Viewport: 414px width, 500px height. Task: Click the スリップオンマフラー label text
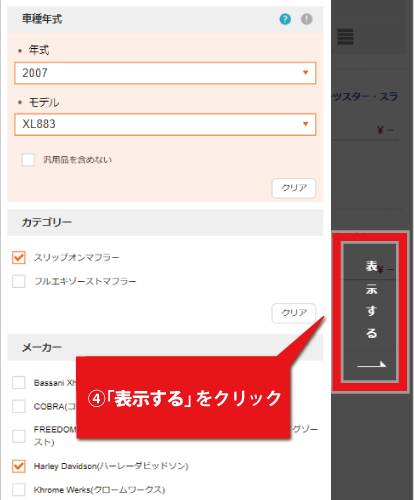(x=76, y=257)
